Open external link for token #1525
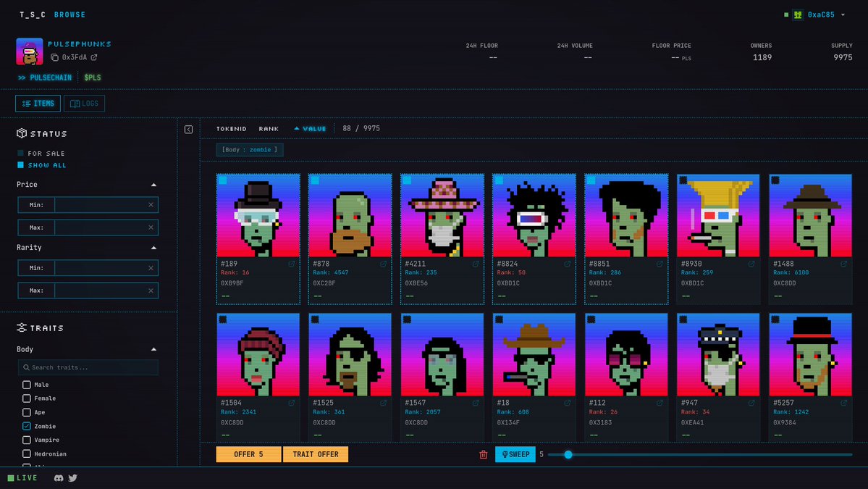This screenshot has width=868, height=489. [x=383, y=404]
